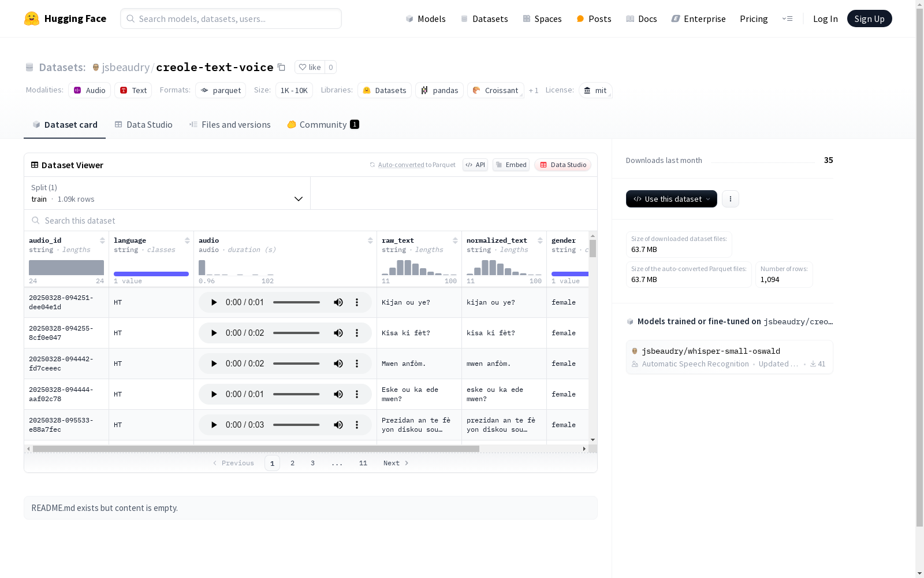Play audio for Eske ou ka ede mwen row
Viewport: 924px width, 578px height.
click(x=214, y=394)
